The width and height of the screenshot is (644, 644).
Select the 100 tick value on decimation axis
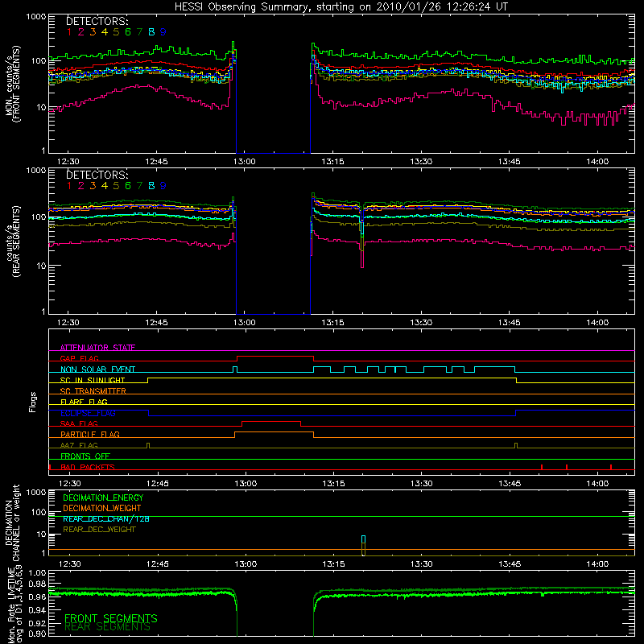tap(39, 512)
